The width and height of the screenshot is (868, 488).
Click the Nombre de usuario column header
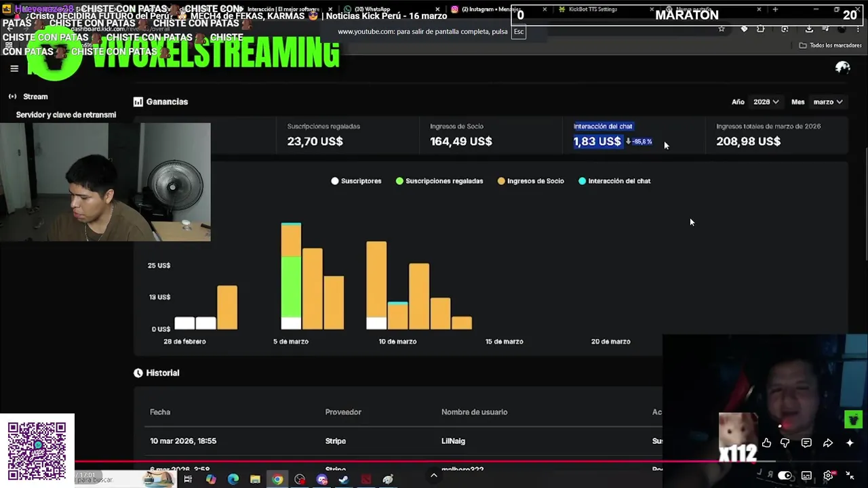point(474,412)
